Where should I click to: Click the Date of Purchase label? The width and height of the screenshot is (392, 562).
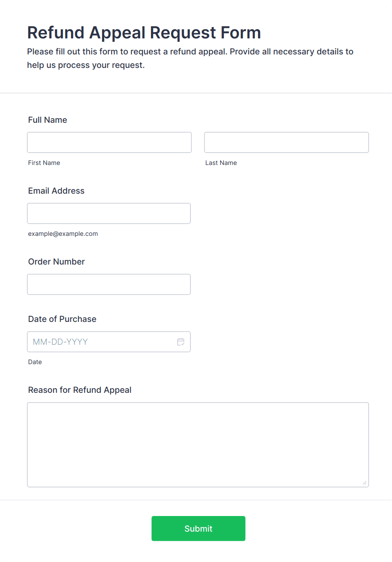62,319
